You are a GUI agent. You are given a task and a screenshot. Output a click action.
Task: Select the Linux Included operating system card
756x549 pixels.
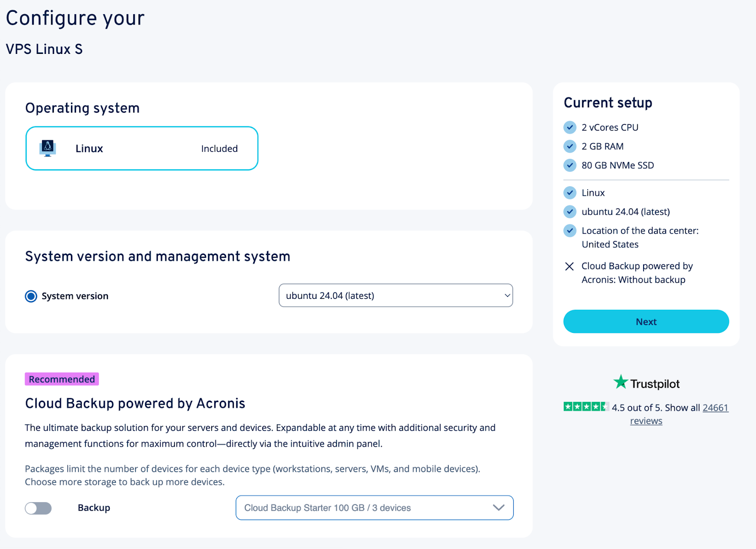pos(142,148)
